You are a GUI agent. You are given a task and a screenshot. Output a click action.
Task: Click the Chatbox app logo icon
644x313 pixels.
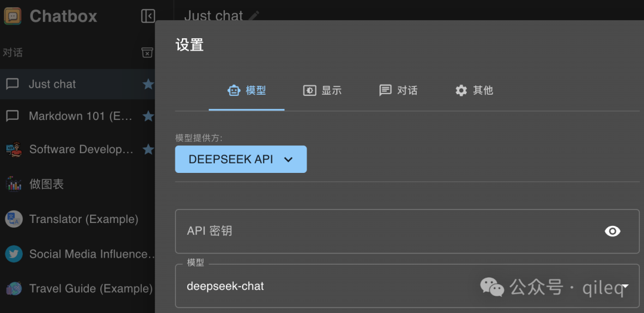13,17
